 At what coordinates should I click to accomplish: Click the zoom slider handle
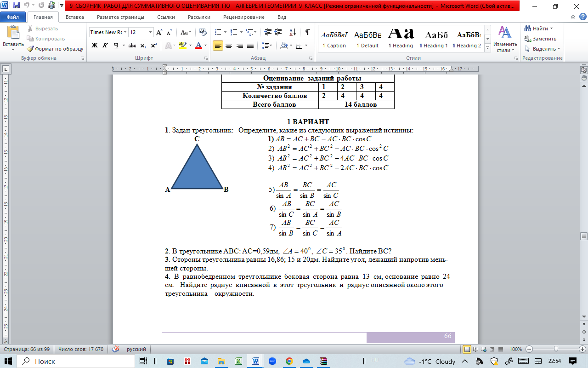(556, 349)
